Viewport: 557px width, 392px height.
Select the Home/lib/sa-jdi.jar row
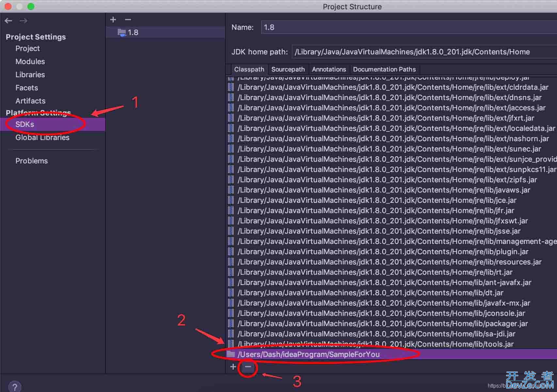[x=392, y=334]
